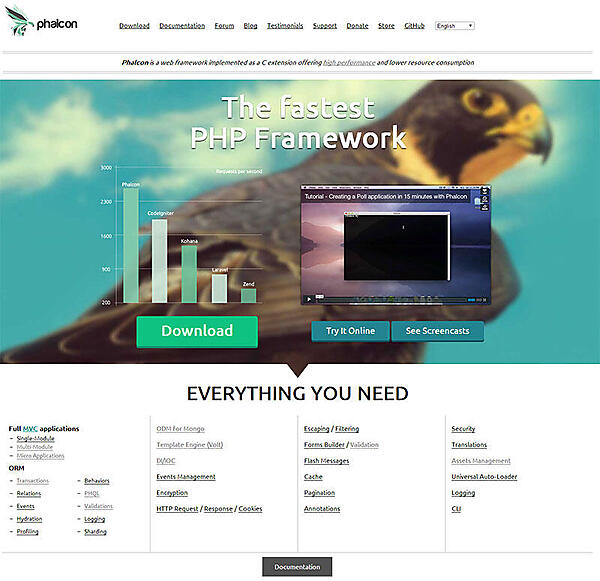Open the Security link
The height and width of the screenshot is (581, 600).
pos(463,429)
